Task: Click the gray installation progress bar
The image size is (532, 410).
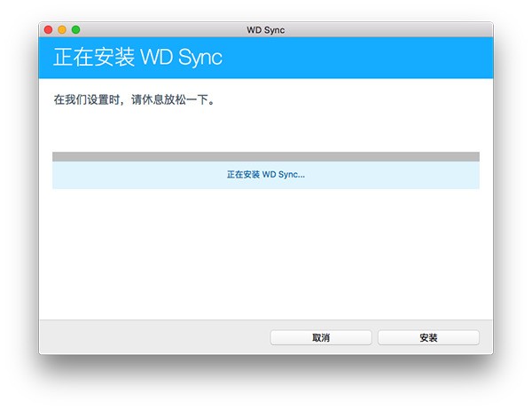Action: [266, 156]
